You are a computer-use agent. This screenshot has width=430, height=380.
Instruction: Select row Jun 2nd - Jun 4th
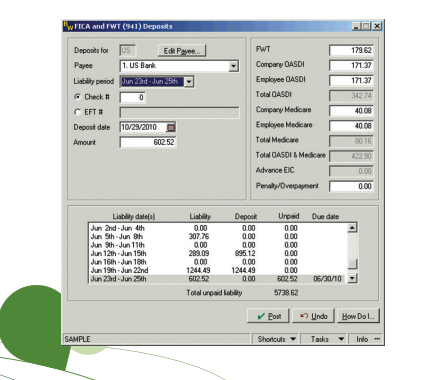coord(218,228)
